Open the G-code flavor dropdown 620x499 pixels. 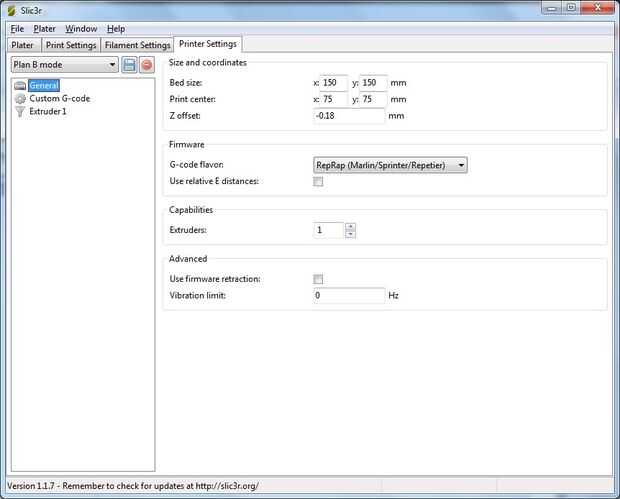[x=390, y=165]
